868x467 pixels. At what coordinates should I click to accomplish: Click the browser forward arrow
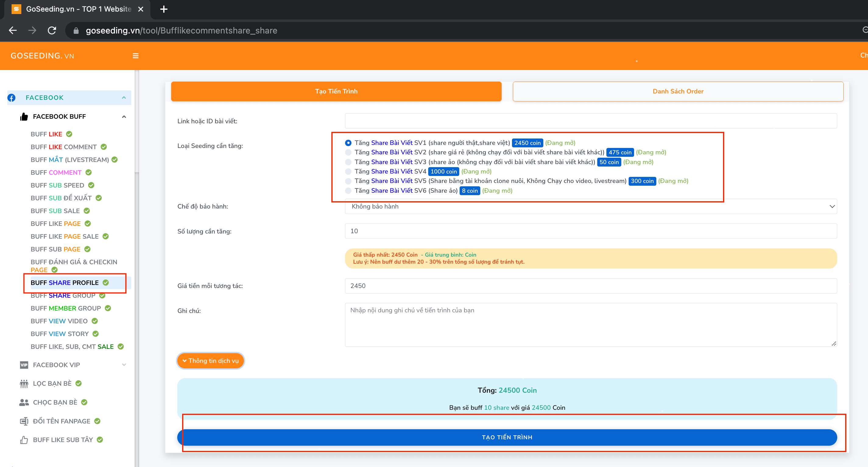(32, 31)
